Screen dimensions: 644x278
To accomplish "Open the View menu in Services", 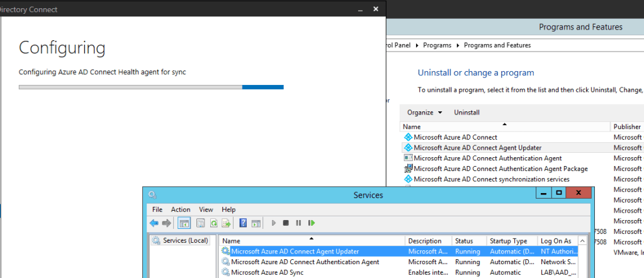I will point(206,209).
